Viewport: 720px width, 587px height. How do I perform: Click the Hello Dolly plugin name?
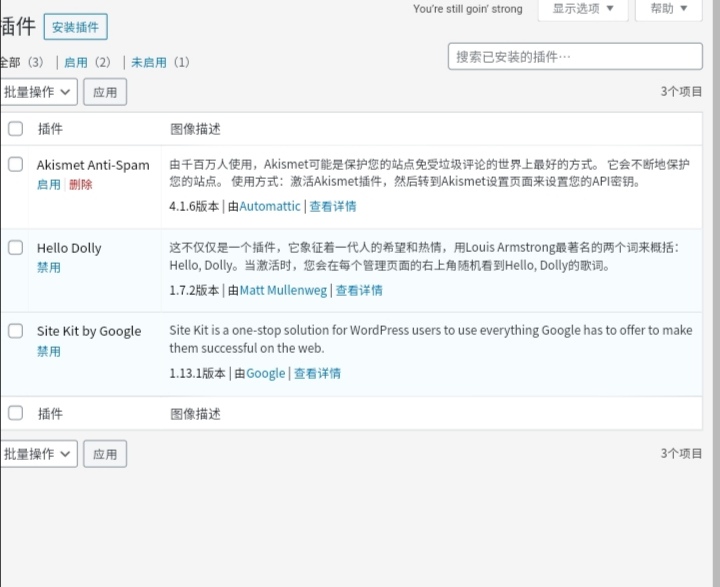pos(69,248)
